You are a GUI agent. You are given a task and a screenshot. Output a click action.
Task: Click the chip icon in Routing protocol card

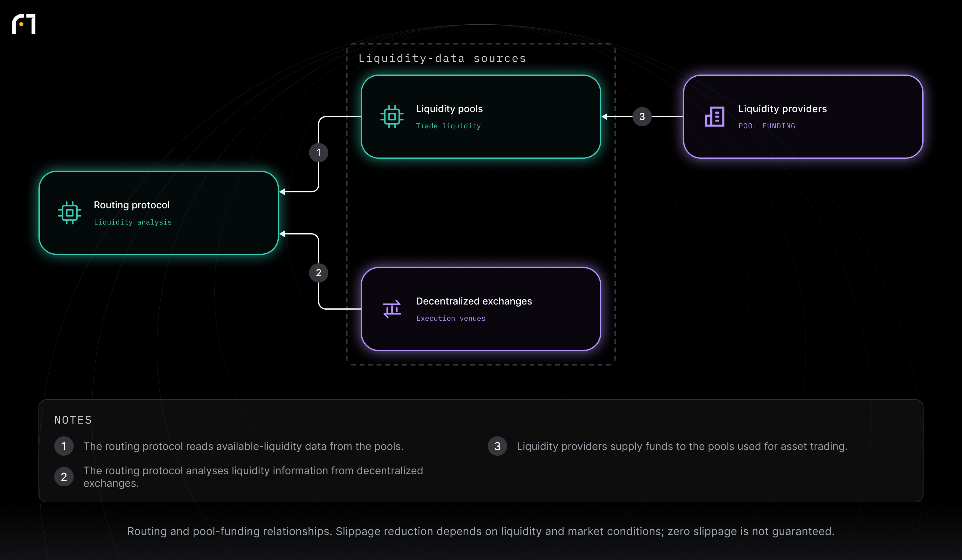(x=69, y=213)
